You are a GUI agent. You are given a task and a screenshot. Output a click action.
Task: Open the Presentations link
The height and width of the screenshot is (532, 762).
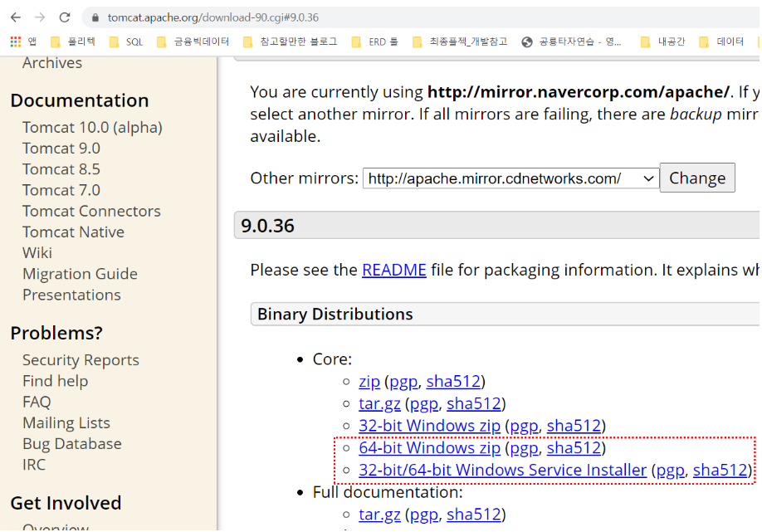click(71, 295)
